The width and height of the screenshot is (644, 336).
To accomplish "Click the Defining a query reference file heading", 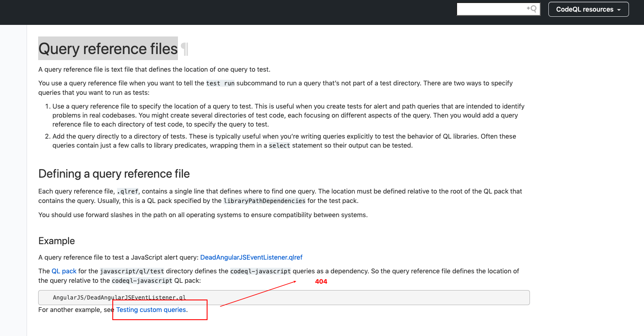I will 114,174.
